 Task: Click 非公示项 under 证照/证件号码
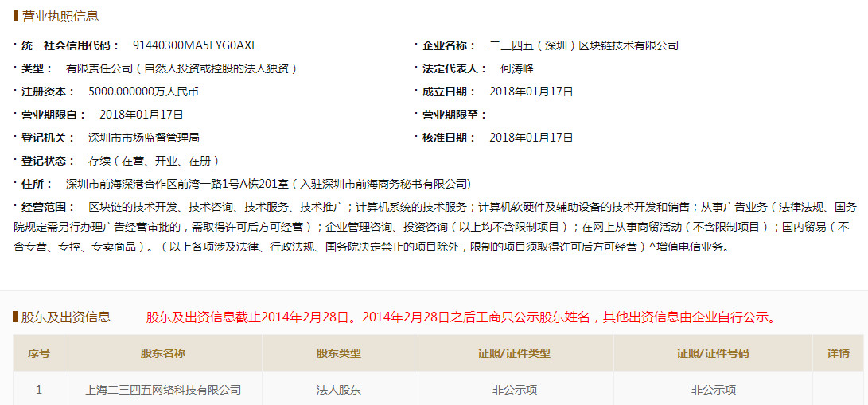[713, 390]
